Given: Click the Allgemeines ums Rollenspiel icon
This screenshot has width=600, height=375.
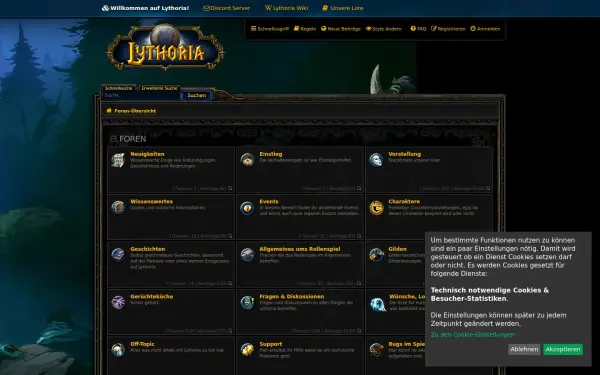Looking at the screenshot, I should (247, 255).
